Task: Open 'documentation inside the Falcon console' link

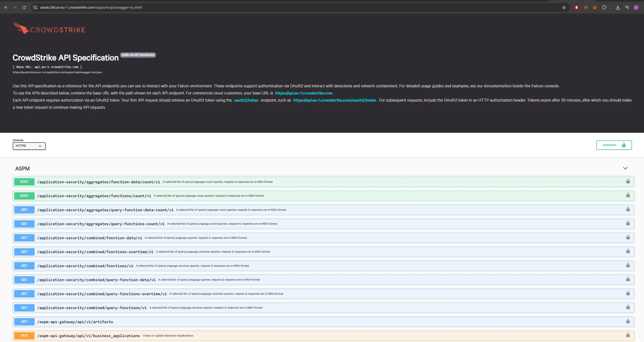Action: (x=521, y=86)
